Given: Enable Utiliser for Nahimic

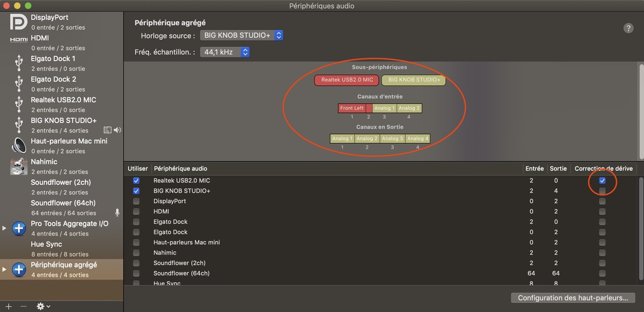Looking at the screenshot, I should (x=136, y=253).
